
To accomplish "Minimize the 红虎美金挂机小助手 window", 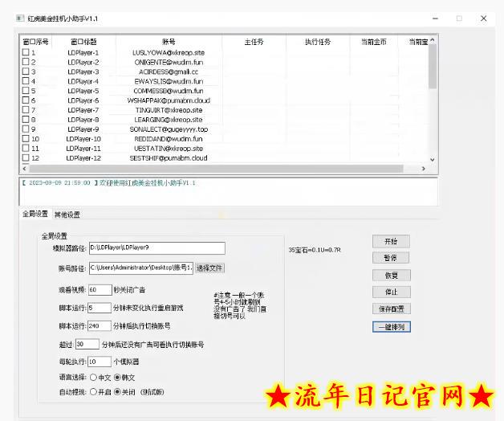I will click(x=435, y=18).
